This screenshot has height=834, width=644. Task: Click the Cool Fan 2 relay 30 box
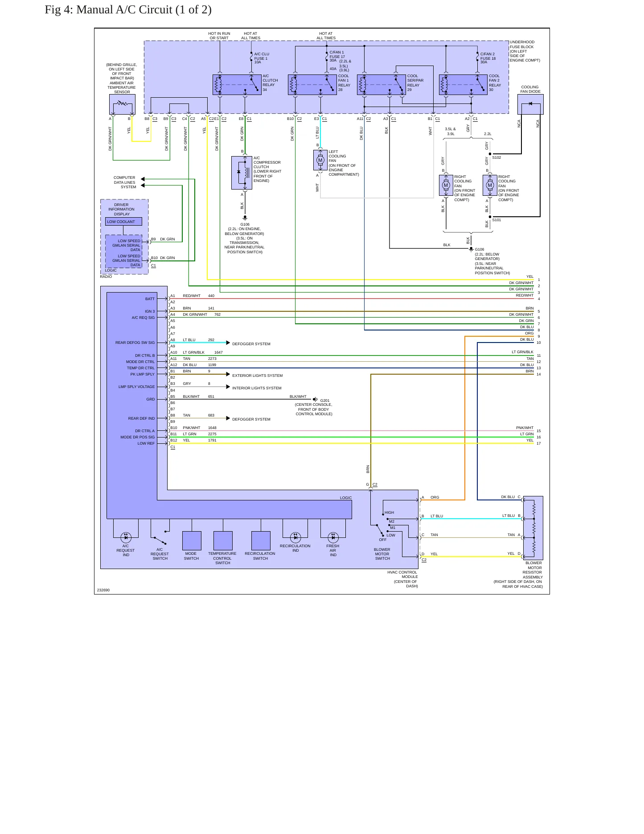[463, 85]
